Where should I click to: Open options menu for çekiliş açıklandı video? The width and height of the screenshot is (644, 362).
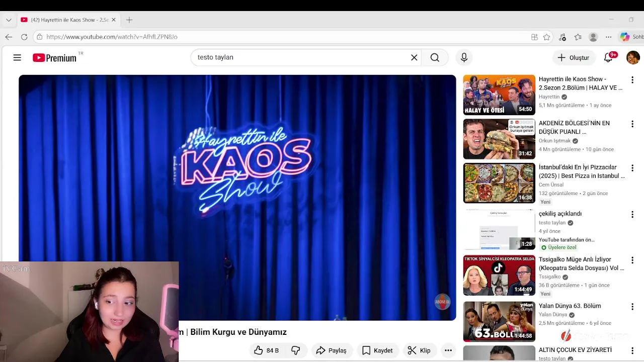632,215
